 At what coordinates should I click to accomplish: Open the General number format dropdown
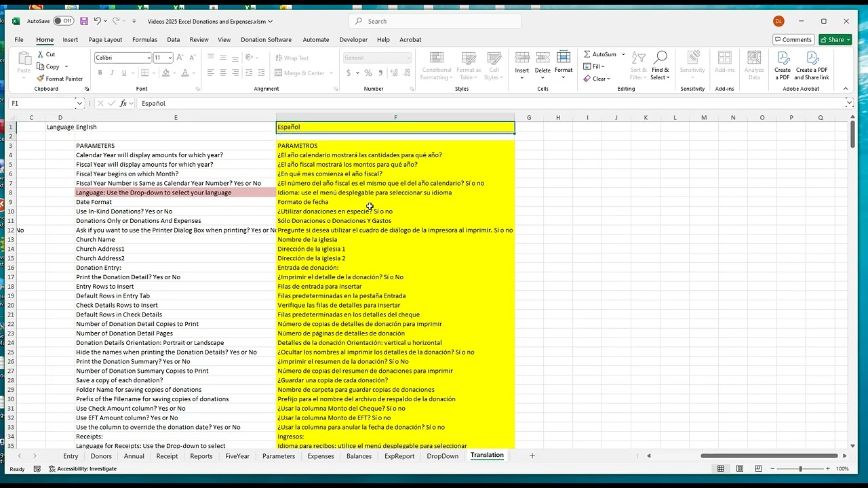[408, 58]
